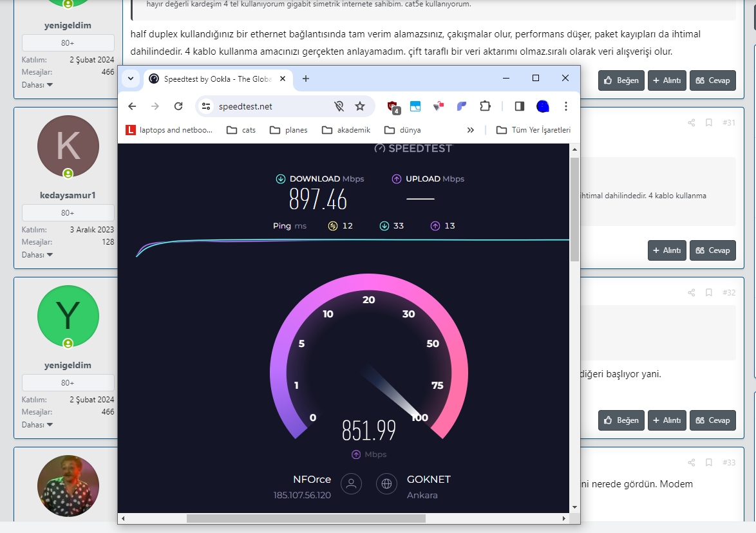Click the download ping icon showing 33

[x=384, y=226]
